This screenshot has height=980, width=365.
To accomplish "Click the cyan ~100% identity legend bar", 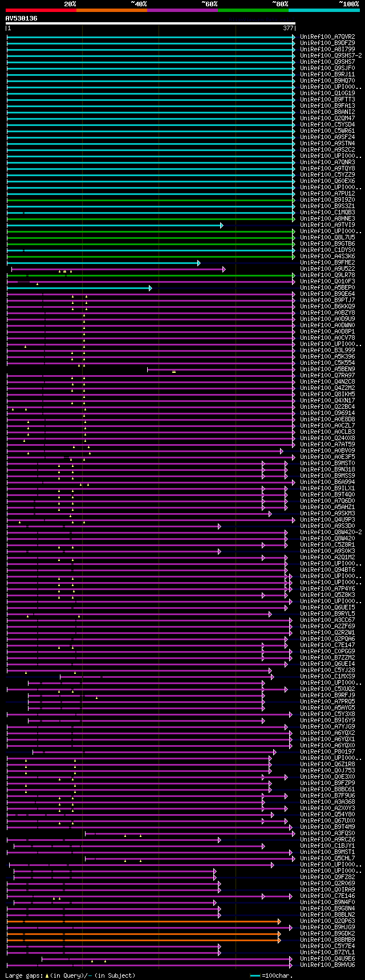I will click(324, 10).
